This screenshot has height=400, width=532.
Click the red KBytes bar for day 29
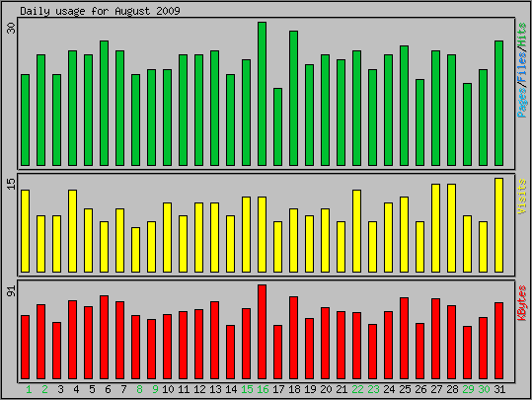tap(467, 353)
